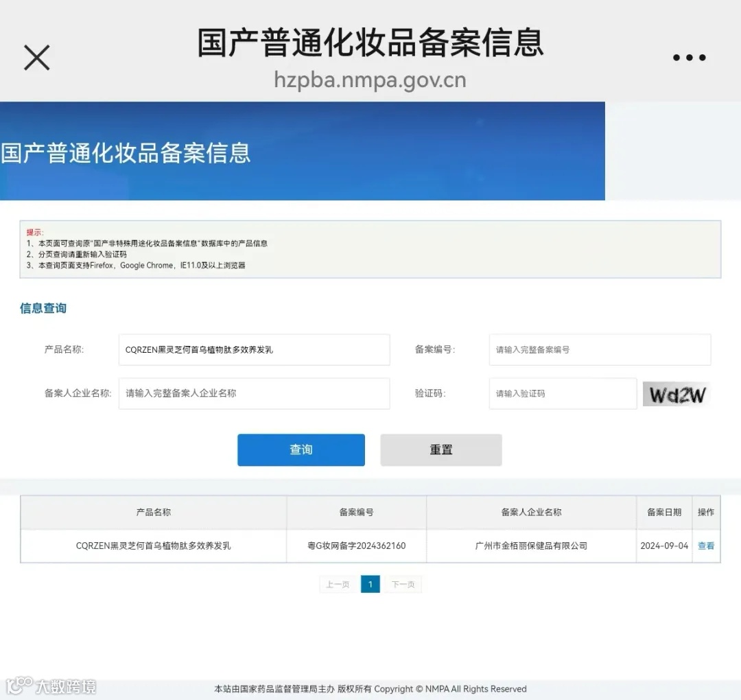This screenshot has height=700, width=741.
Task: Focus the 备案编号 input field
Action: click(x=600, y=350)
